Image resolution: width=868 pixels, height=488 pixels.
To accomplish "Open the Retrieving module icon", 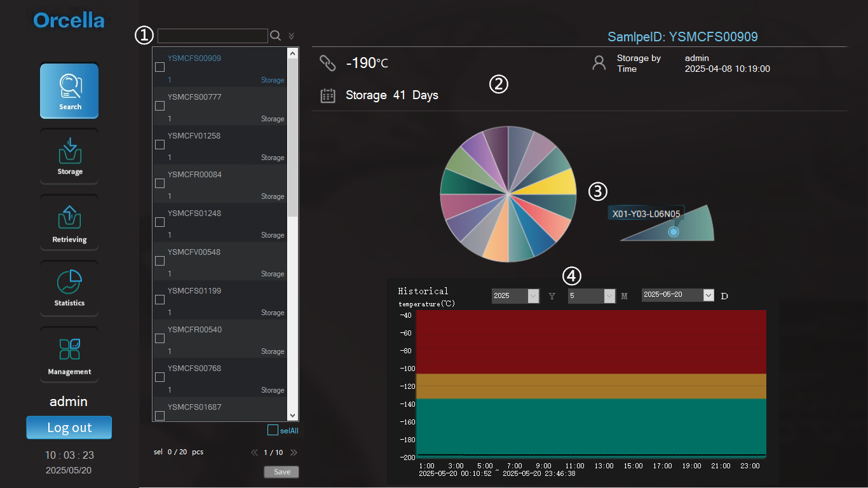I will point(69,222).
